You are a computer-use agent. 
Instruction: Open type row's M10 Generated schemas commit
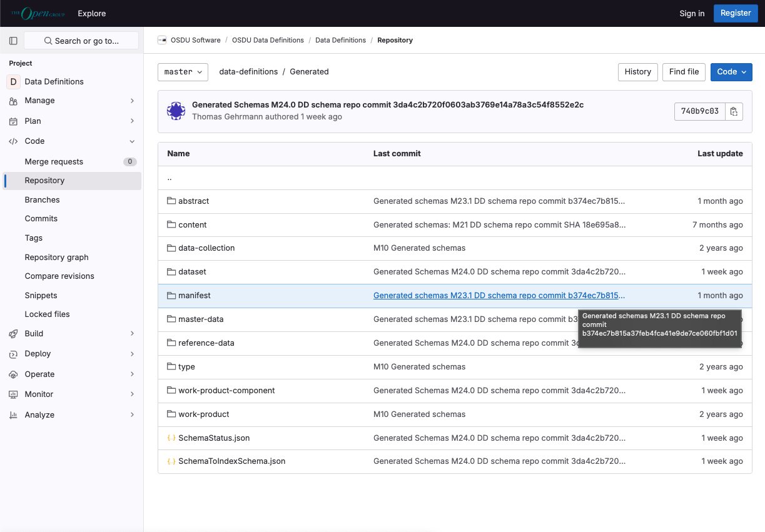coord(420,367)
